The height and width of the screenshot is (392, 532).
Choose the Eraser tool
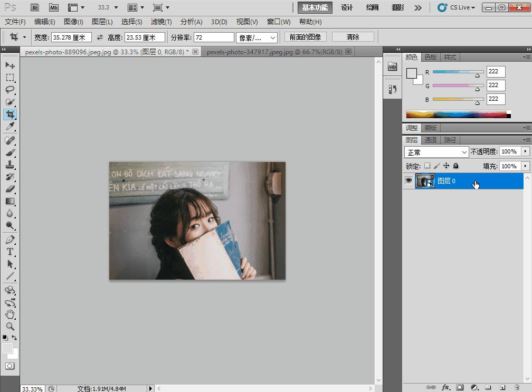(x=10, y=189)
